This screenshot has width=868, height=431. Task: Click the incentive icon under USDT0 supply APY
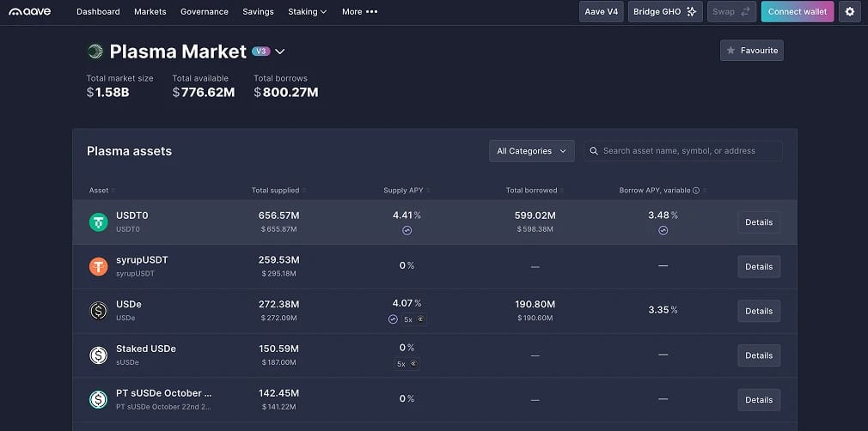click(x=406, y=231)
